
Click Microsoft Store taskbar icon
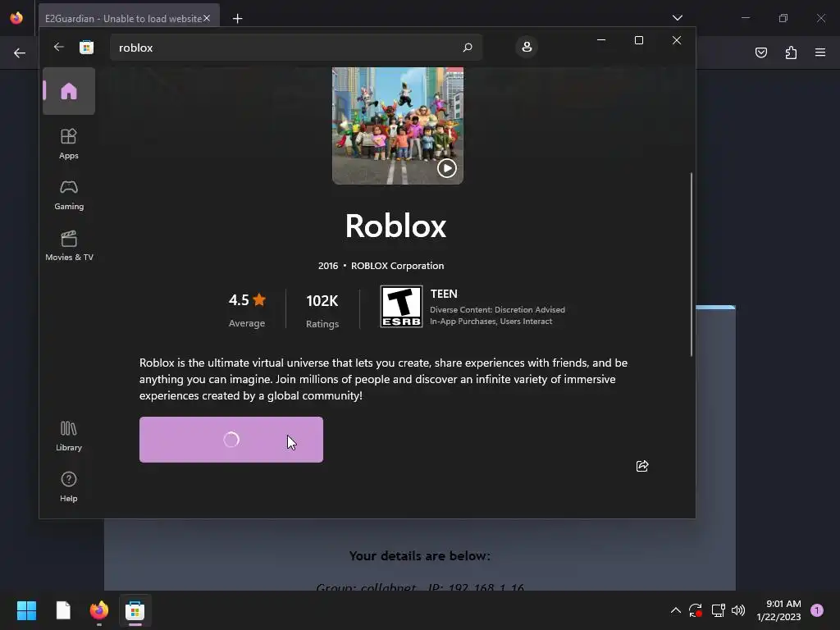[135, 610]
